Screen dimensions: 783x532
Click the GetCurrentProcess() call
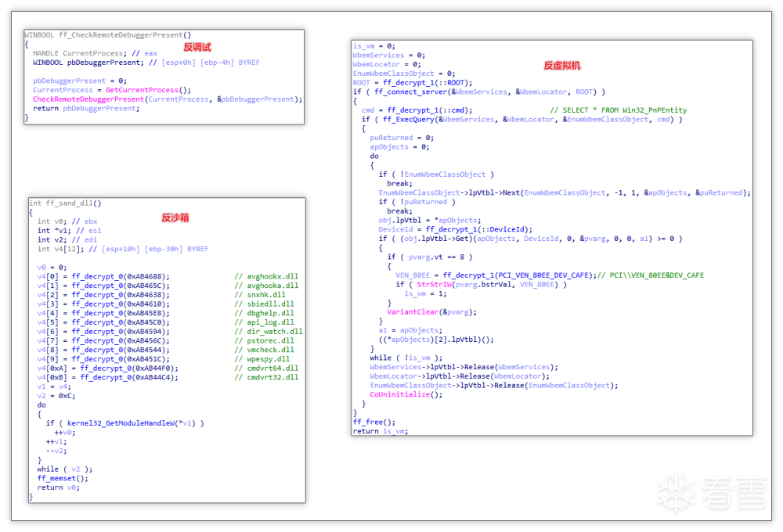coord(148,90)
